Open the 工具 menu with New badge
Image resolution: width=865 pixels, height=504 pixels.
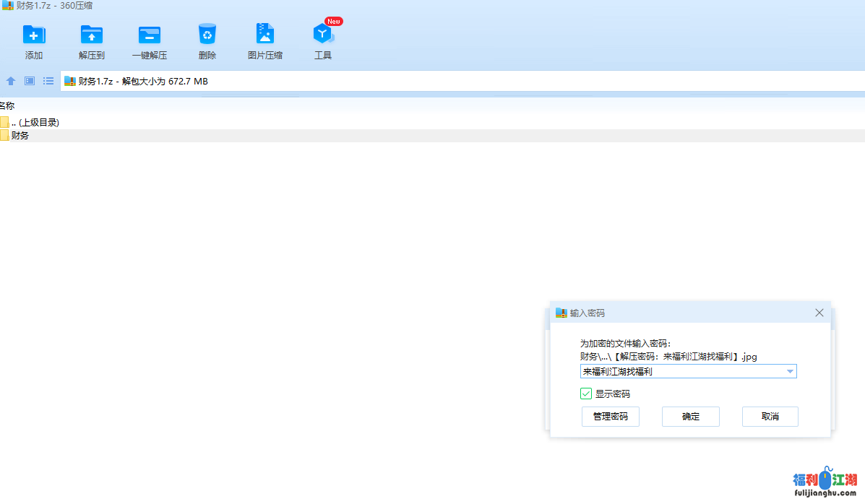pyautogui.click(x=323, y=35)
